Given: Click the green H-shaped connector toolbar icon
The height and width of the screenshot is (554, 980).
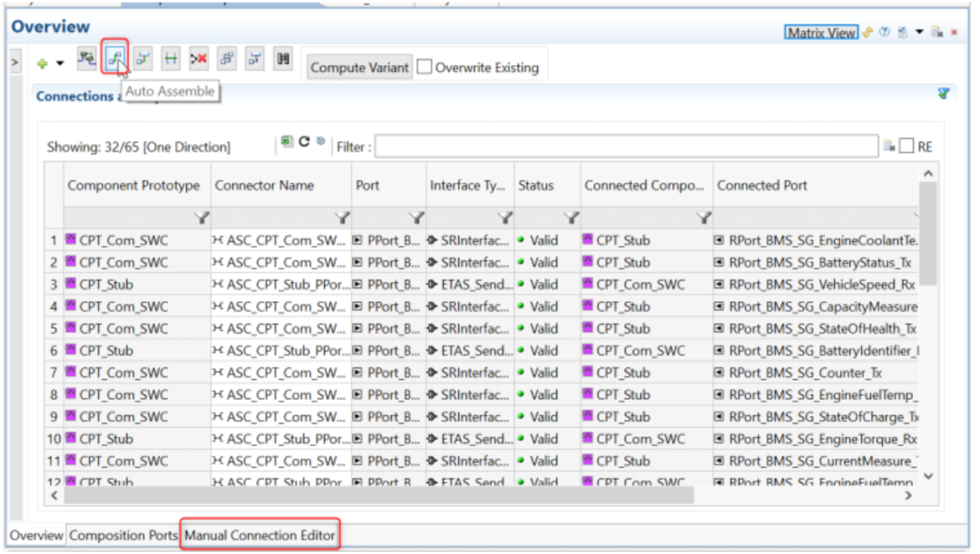Looking at the screenshot, I should tap(170, 59).
